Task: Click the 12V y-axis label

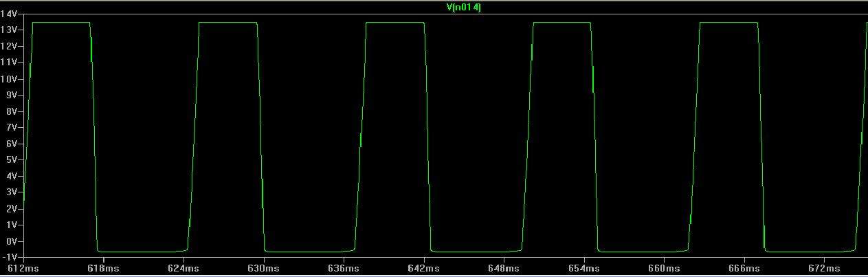Action: coord(9,46)
